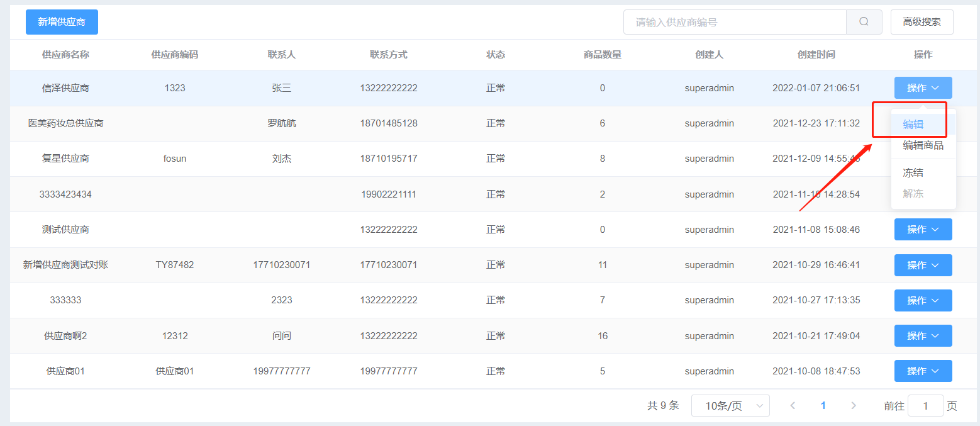Click supplier name 333333

click(65, 300)
